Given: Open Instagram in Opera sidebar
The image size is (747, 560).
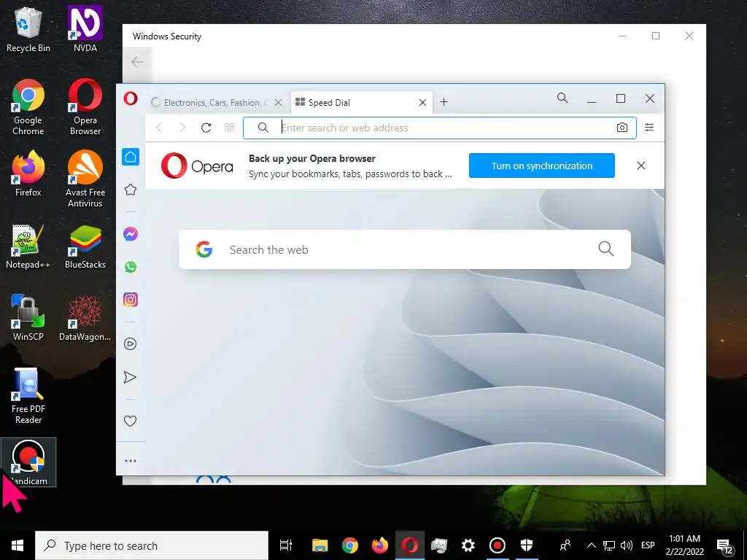Looking at the screenshot, I should (131, 300).
